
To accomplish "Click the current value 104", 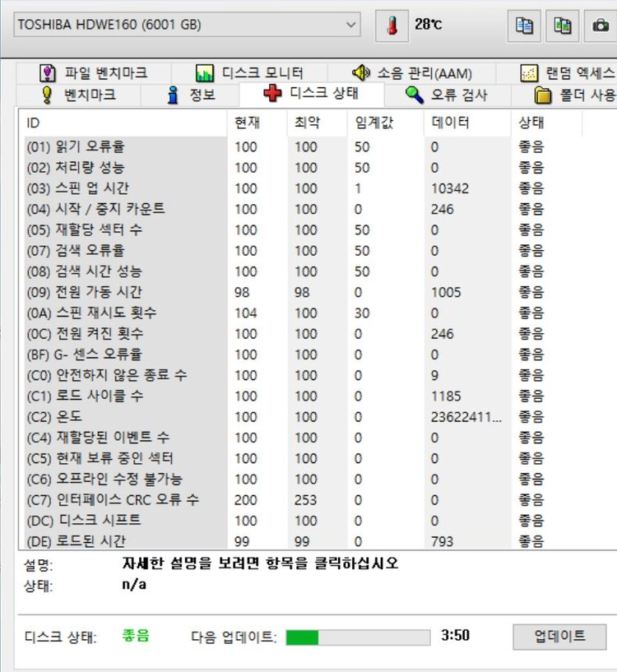I will point(246,313).
